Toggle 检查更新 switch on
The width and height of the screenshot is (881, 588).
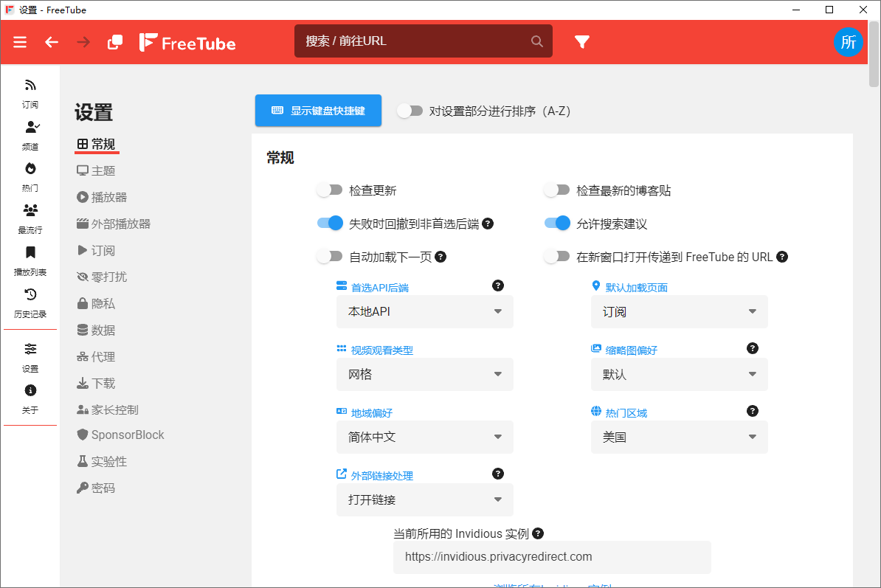pyautogui.click(x=330, y=189)
